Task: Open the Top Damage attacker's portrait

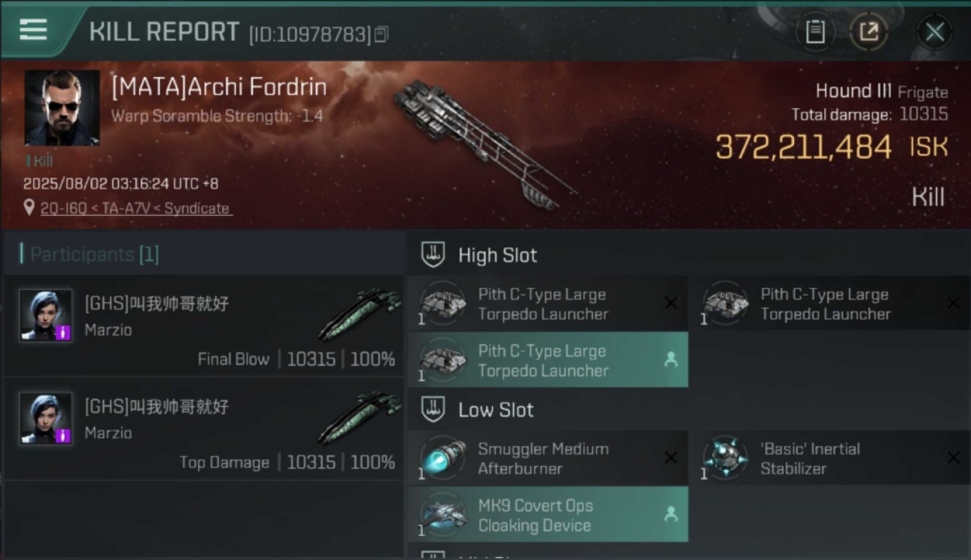Action: coord(46,419)
